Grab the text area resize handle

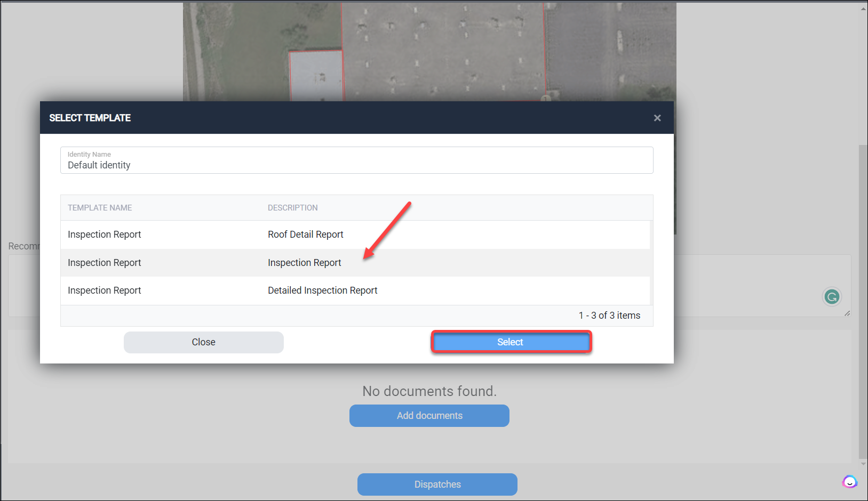(x=847, y=313)
